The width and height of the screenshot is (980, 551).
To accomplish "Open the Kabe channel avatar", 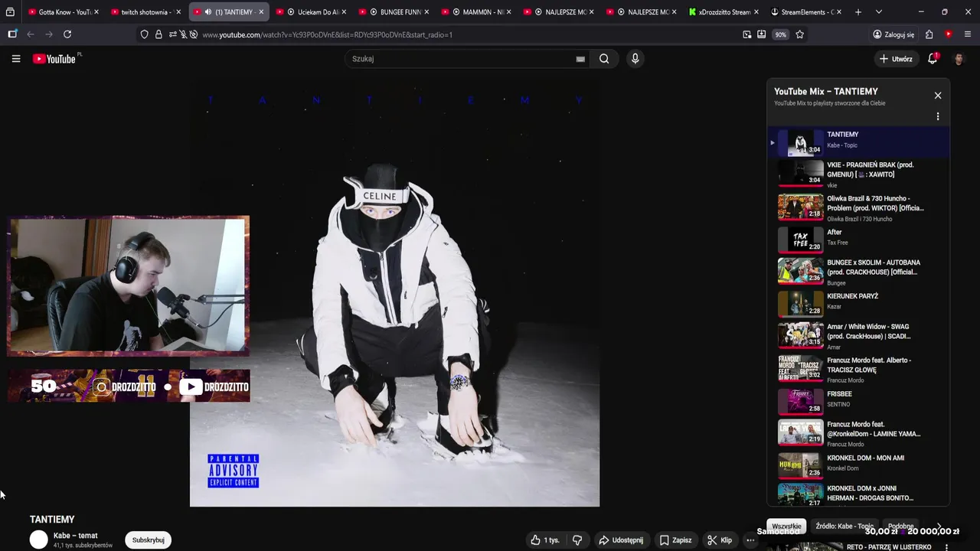I will (x=38, y=540).
